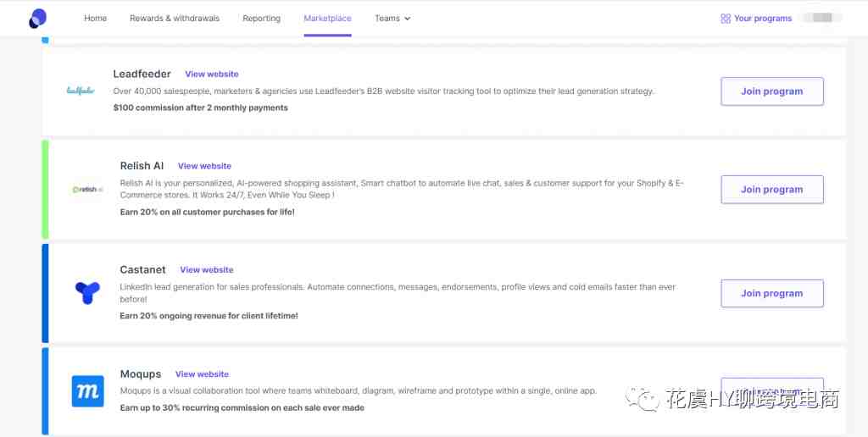Click the Castanet blue logo icon
The width and height of the screenshot is (868, 437).
point(87,293)
